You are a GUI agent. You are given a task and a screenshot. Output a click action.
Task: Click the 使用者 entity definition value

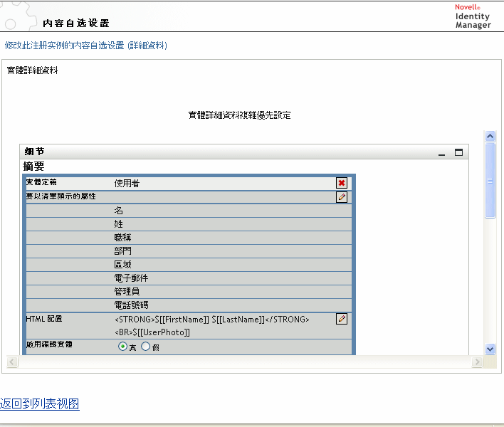127,183
